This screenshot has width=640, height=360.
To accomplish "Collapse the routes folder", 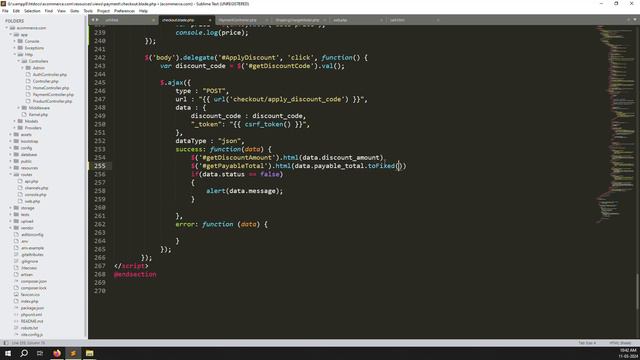I will [11, 175].
